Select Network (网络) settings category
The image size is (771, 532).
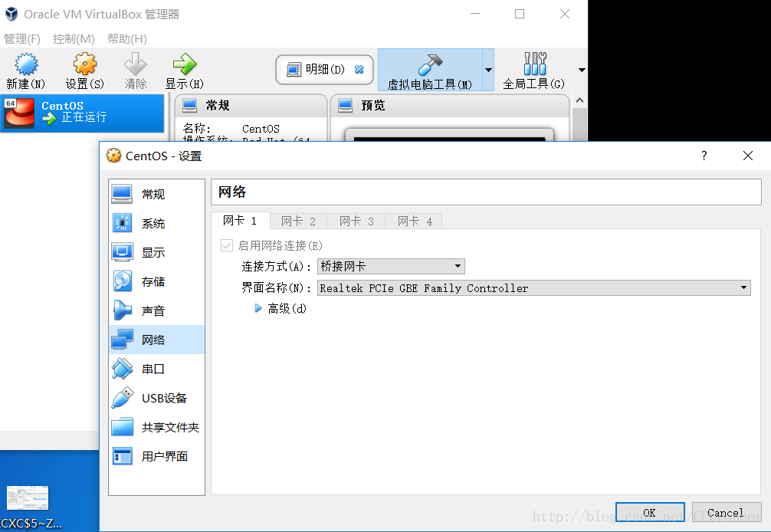pyautogui.click(x=156, y=340)
